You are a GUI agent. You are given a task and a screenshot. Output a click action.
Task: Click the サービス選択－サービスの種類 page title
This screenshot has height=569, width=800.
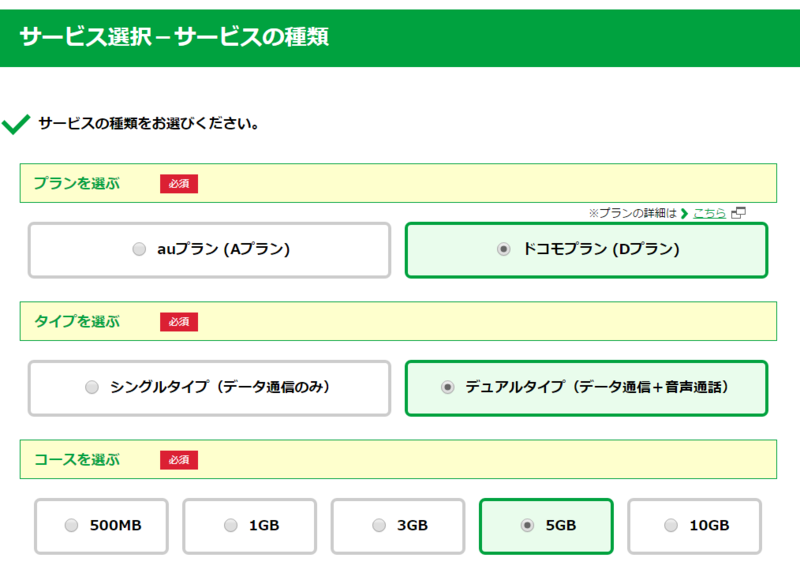click(174, 37)
